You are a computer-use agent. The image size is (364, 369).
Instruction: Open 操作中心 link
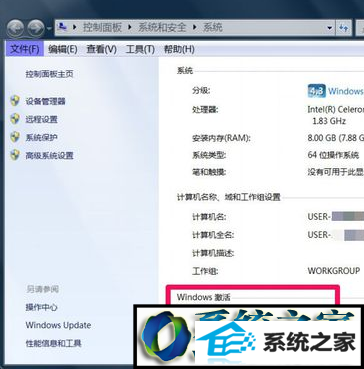click(x=41, y=307)
